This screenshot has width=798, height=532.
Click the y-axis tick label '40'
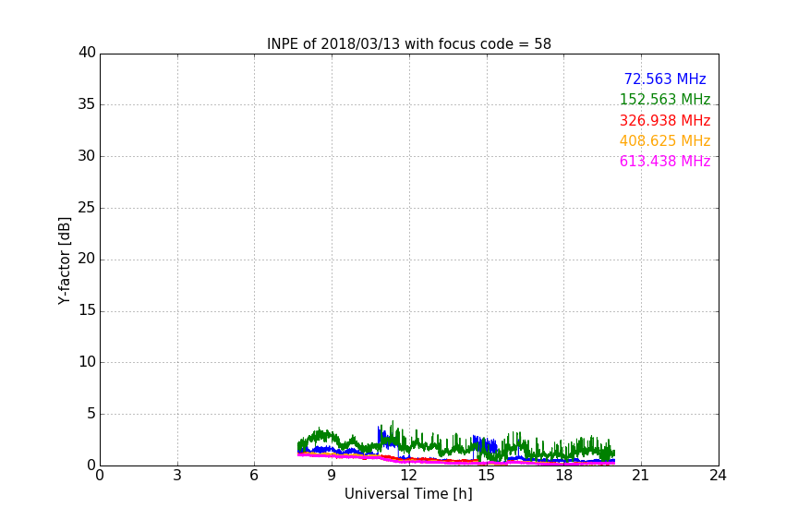[x=87, y=53]
